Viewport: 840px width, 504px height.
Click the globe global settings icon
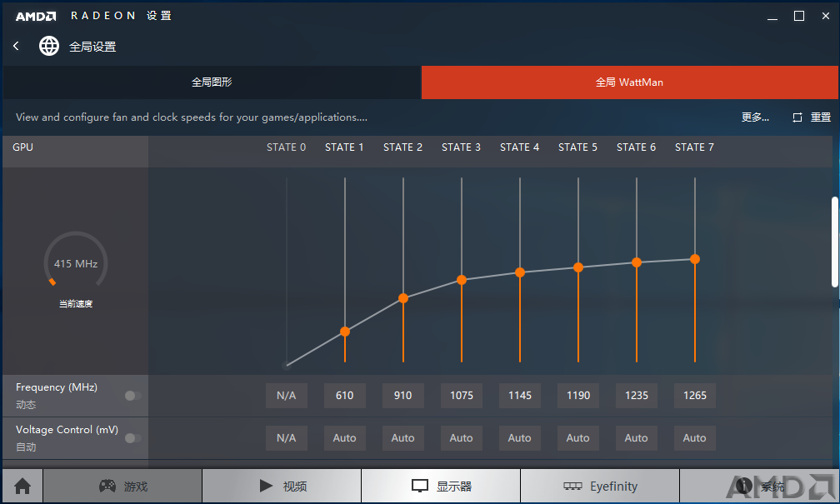click(x=48, y=46)
